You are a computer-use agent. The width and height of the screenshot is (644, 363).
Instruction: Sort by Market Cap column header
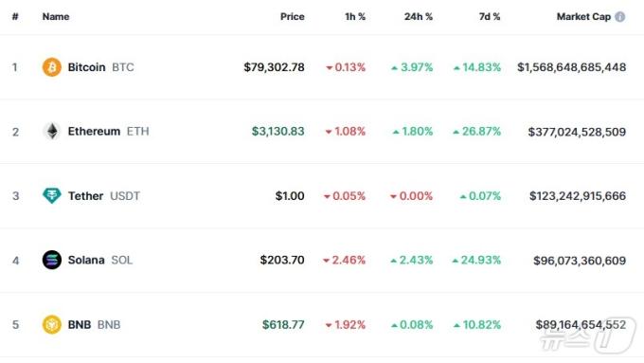(583, 17)
